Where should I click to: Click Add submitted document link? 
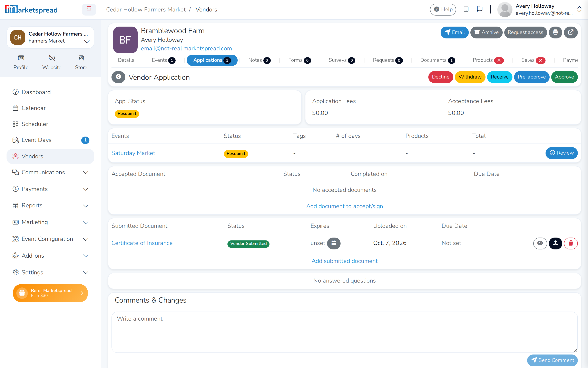point(344,261)
